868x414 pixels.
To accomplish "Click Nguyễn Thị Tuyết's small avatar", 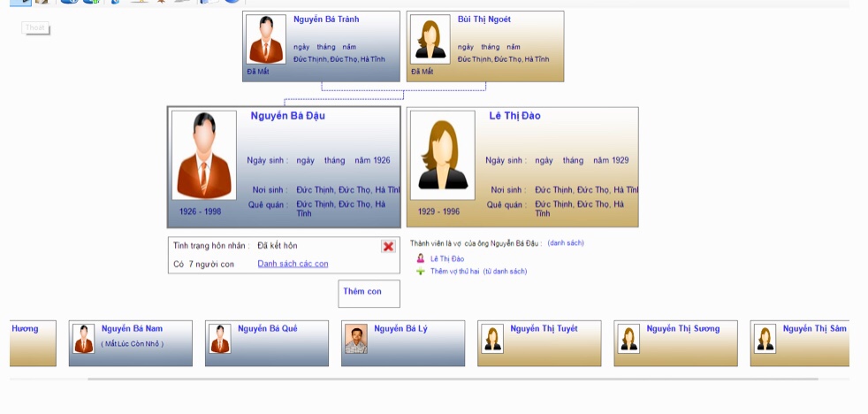I will [x=492, y=339].
